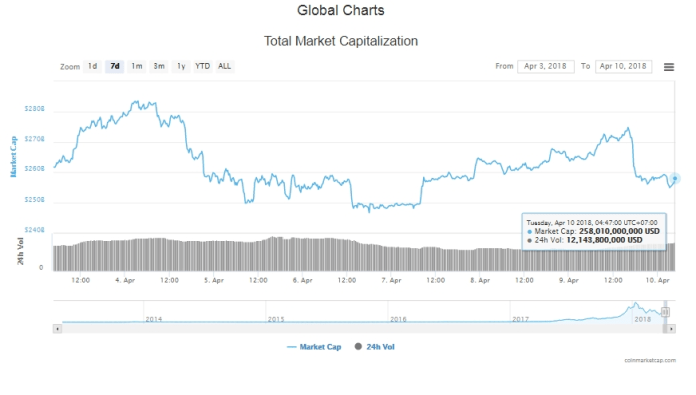
Task: Click the navigator scroll left arrow
Action: [x=57, y=329]
